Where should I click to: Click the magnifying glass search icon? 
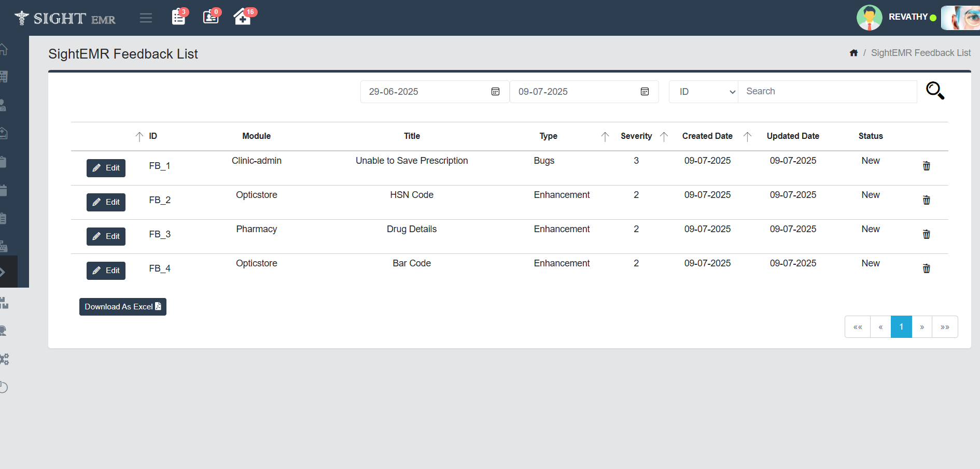click(x=935, y=91)
